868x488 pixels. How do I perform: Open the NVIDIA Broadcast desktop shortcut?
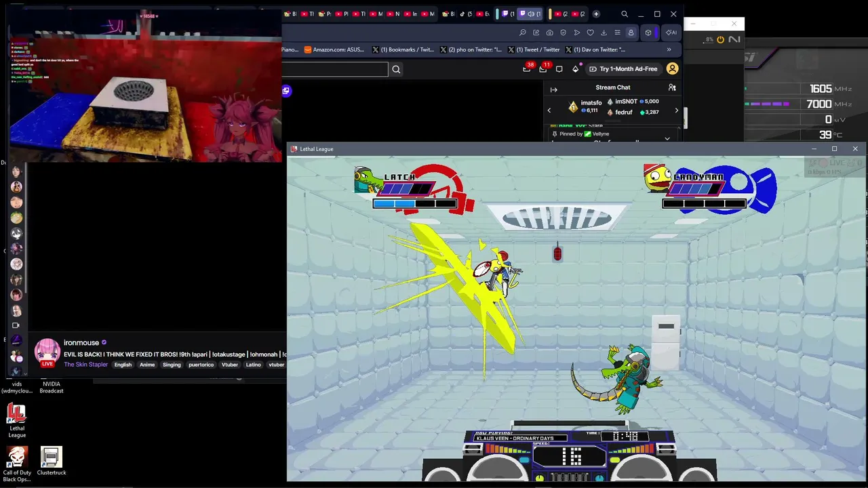pos(52,387)
